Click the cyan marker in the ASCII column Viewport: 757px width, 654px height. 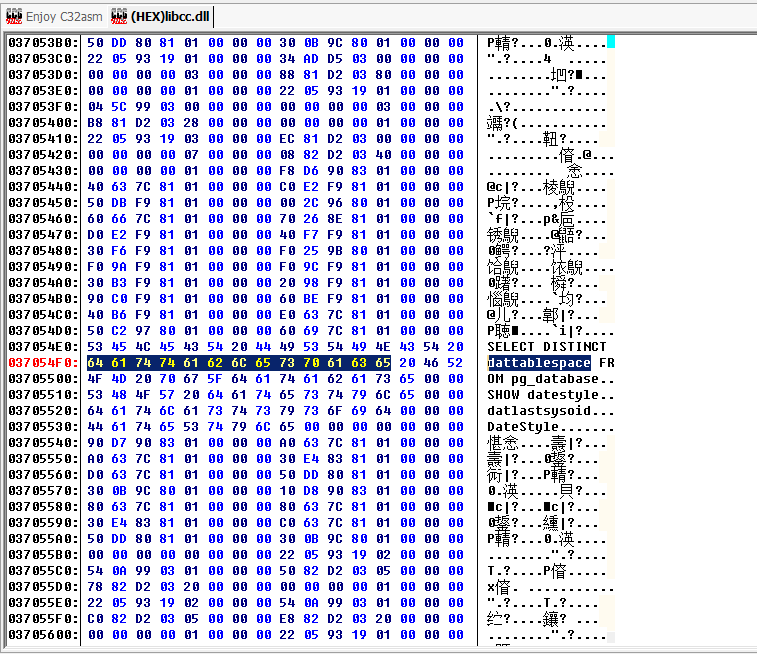click(x=611, y=42)
